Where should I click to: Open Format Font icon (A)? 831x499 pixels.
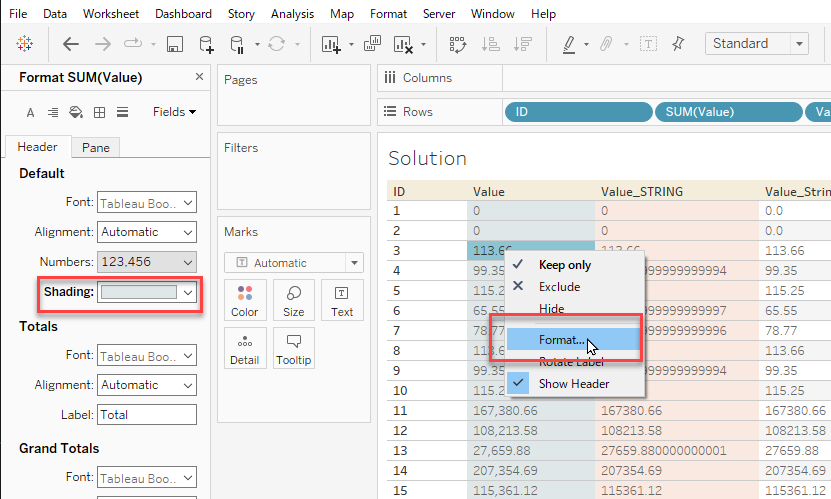30,112
